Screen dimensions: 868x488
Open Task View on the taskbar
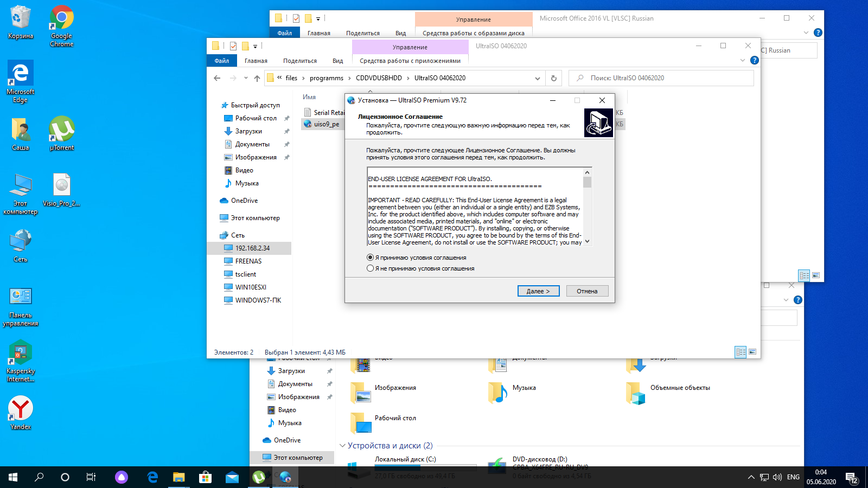[91, 477]
